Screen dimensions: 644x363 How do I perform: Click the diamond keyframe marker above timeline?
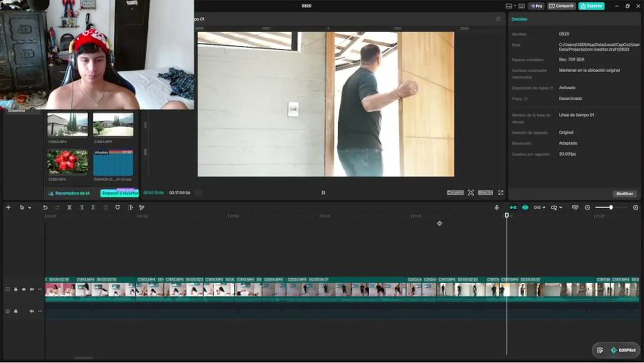(439, 223)
